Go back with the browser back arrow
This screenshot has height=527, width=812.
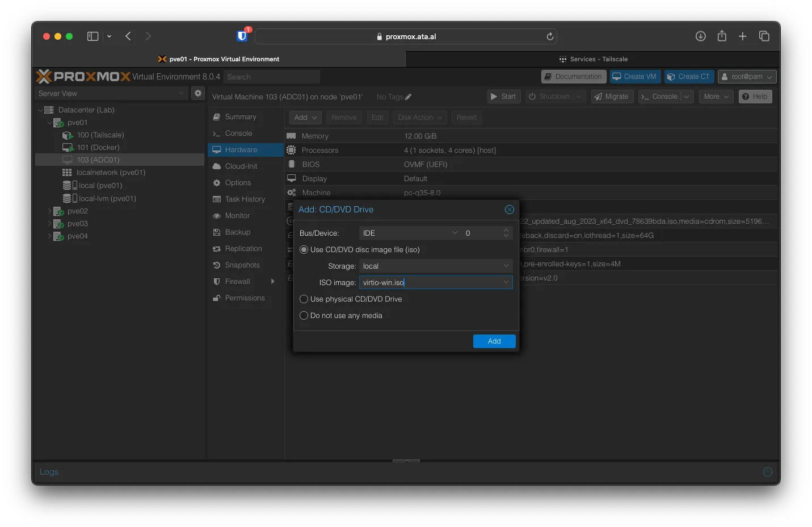pyautogui.click(x=128, y=36)
